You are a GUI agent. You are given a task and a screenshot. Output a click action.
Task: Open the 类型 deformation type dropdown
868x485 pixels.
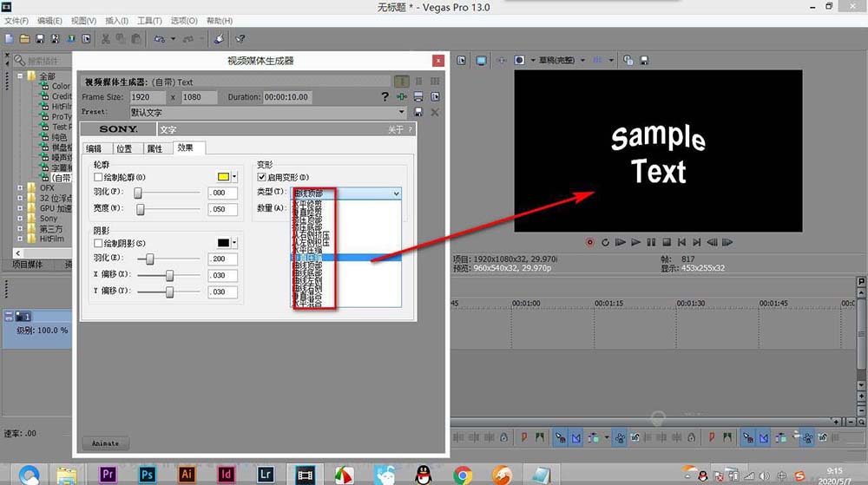pyautogui.click(x=346, y=193)
